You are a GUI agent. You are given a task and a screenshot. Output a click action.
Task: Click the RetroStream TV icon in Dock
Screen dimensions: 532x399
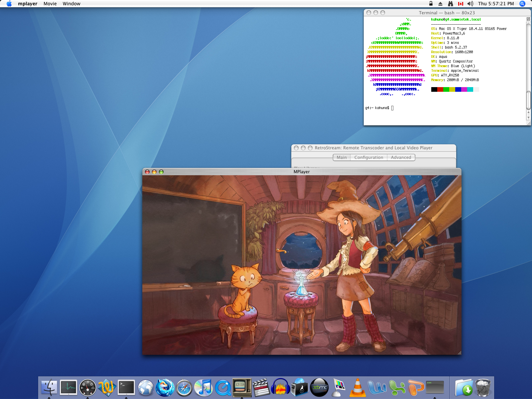[x=242, y=387]
